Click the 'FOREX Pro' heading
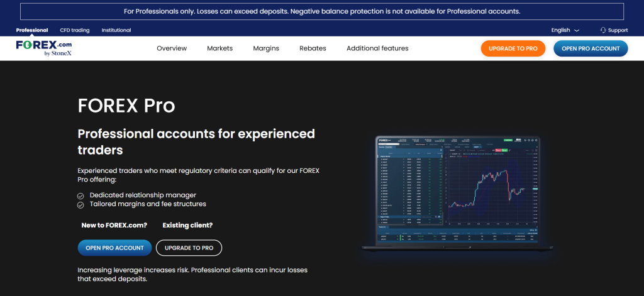This screenshot has height=296, width=644. (126, 106)
